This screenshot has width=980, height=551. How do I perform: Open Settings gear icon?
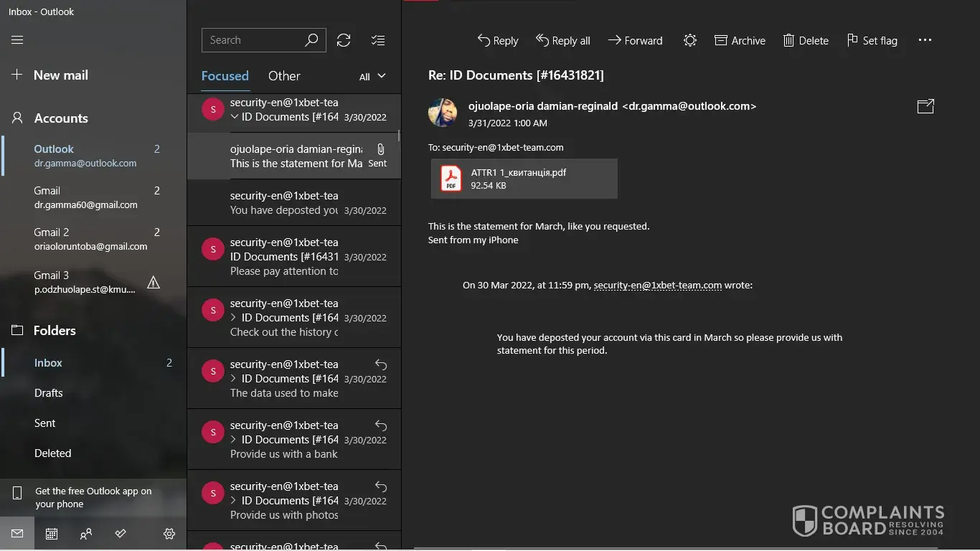coord(169,534)
